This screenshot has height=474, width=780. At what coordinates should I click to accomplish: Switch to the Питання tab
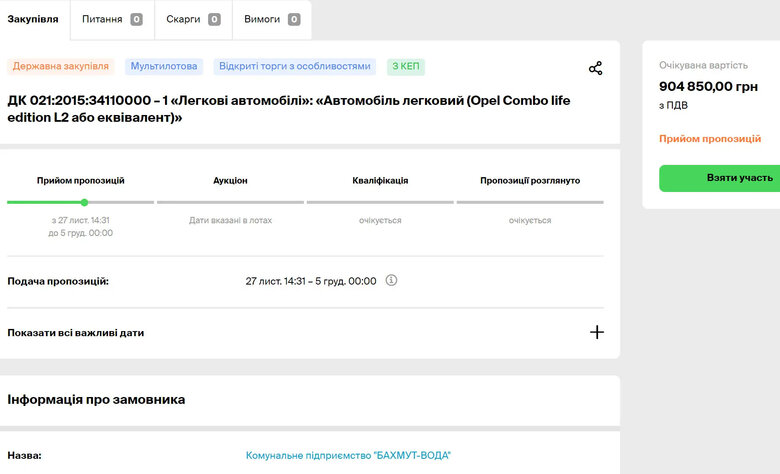click(x=111, y=19)
